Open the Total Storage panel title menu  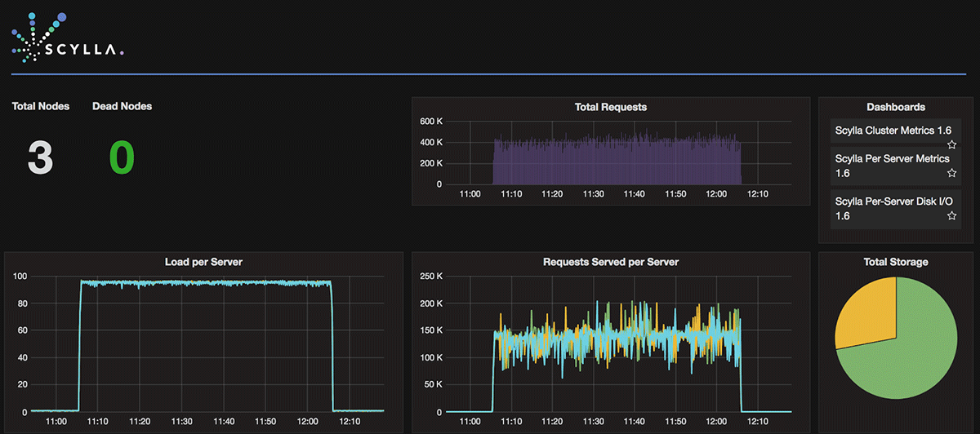(896, 262)
